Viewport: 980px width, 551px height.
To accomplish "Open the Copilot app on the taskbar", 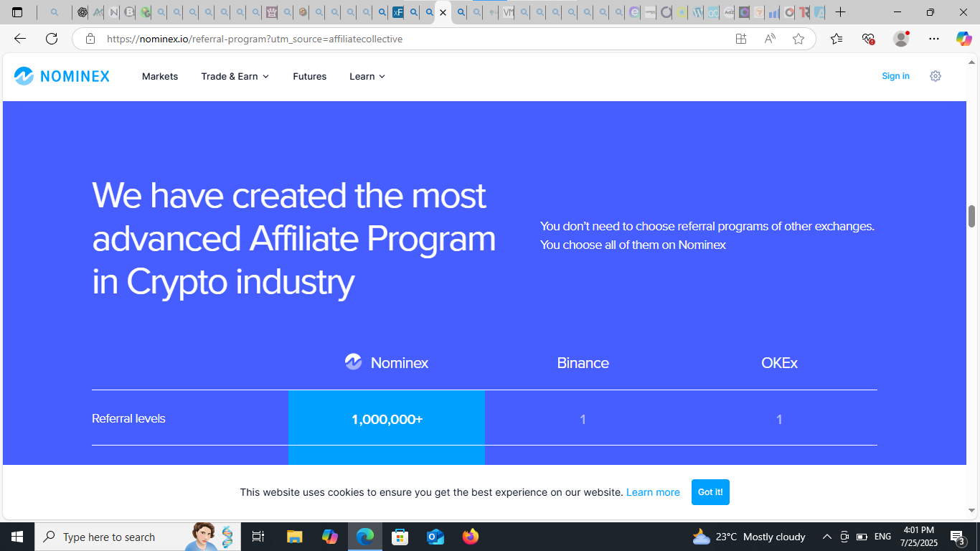I will pos(330,537).
